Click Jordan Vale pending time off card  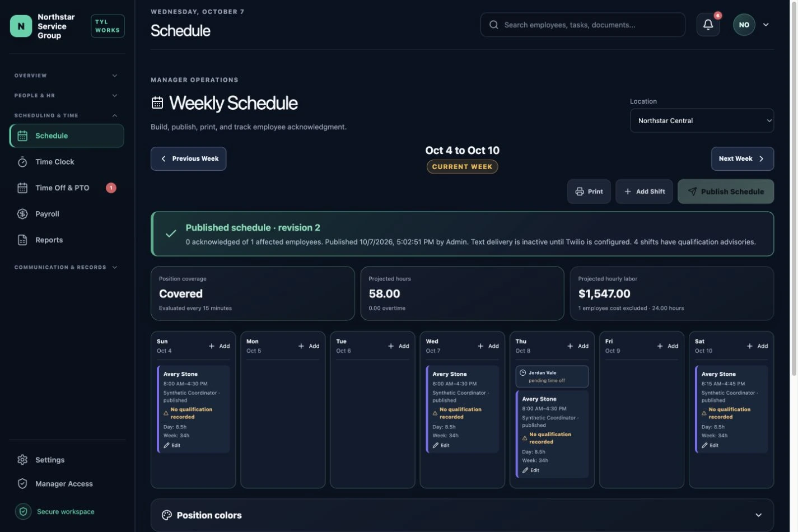(552, 376)
